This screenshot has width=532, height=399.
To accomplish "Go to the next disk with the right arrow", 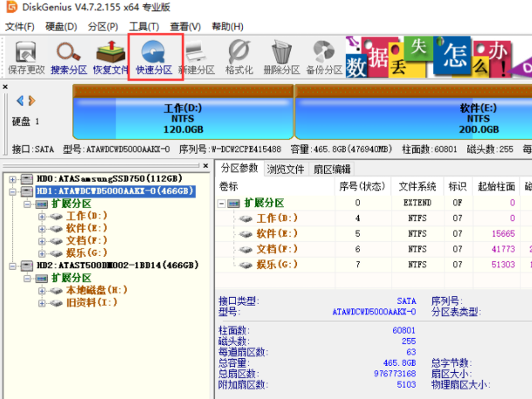I will pos(31,101).
